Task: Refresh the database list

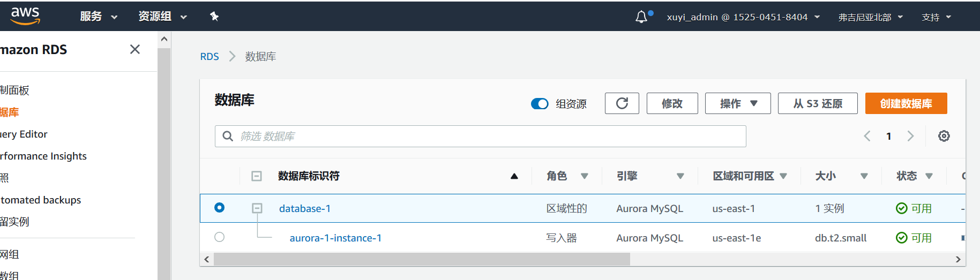Action: pyautogui.click(x=622, y=103)
